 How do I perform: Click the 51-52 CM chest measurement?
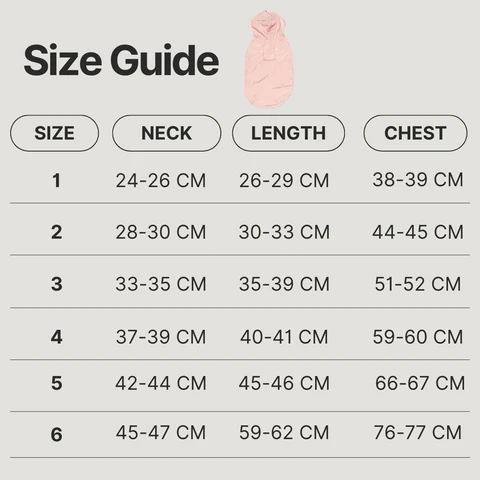pos(418,284)
